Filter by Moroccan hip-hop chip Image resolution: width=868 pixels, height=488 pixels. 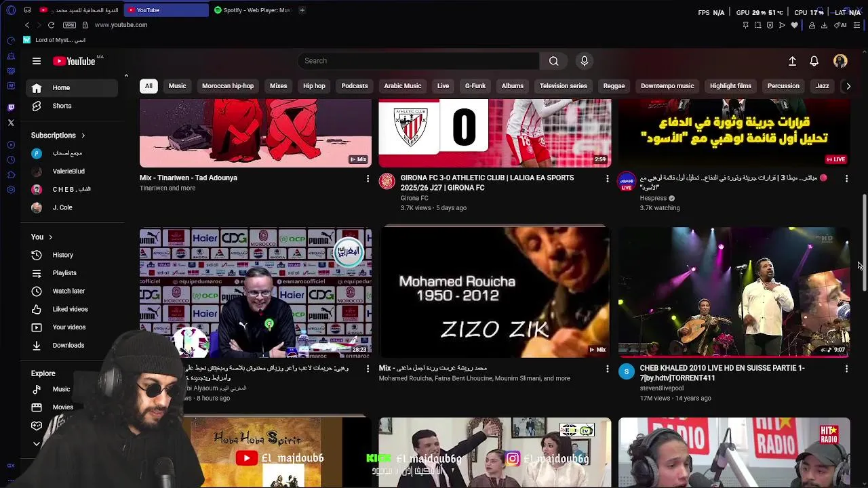(228, 86)
